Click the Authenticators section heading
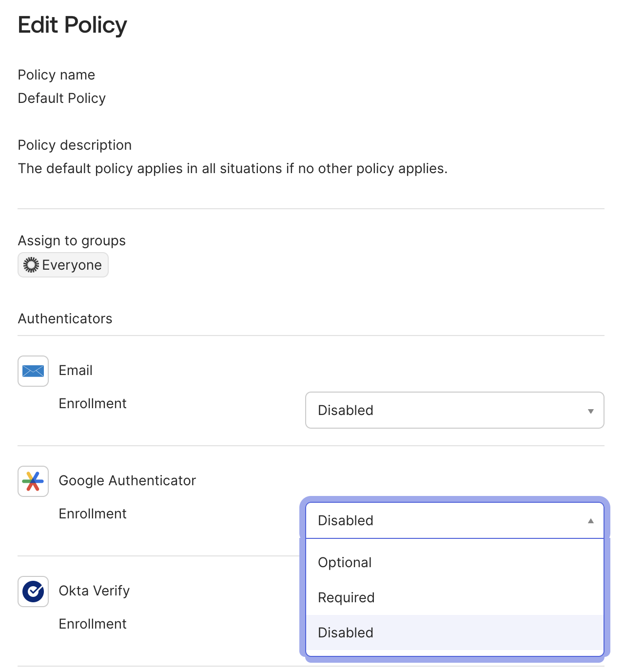 (65, 318)
